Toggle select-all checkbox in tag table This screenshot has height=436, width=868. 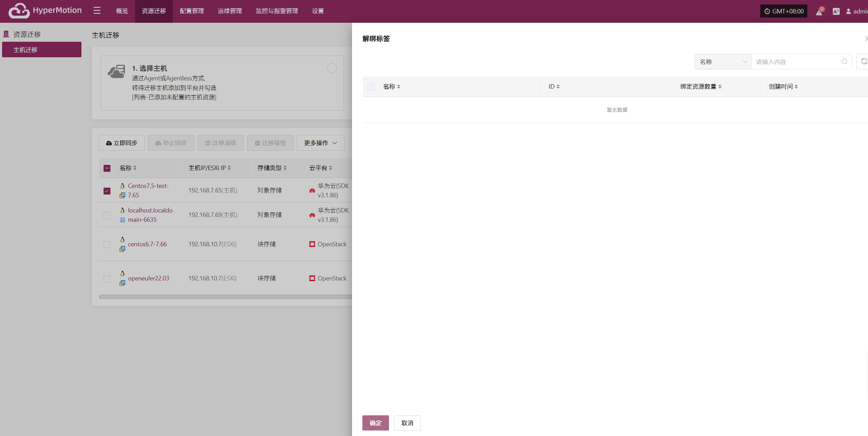tap(371, 87)
